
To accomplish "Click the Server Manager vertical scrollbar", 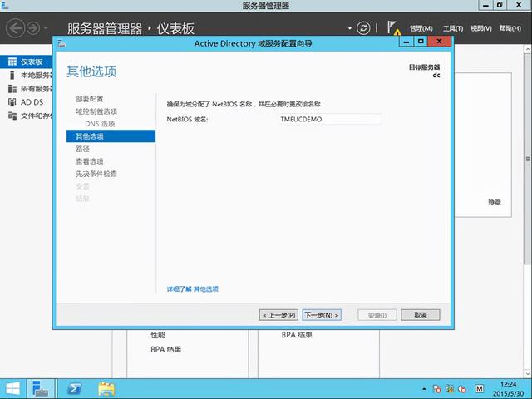I will pyautogui.click(x=528, y=159).
